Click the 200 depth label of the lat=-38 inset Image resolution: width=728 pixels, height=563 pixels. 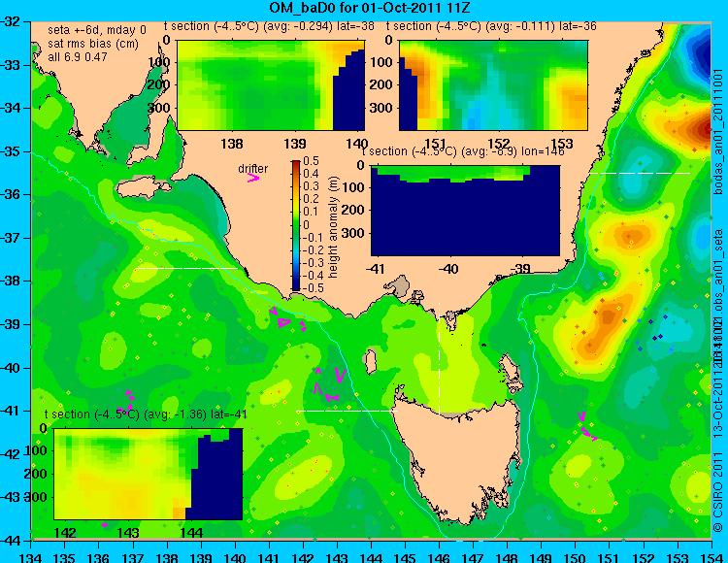(159, 85)
